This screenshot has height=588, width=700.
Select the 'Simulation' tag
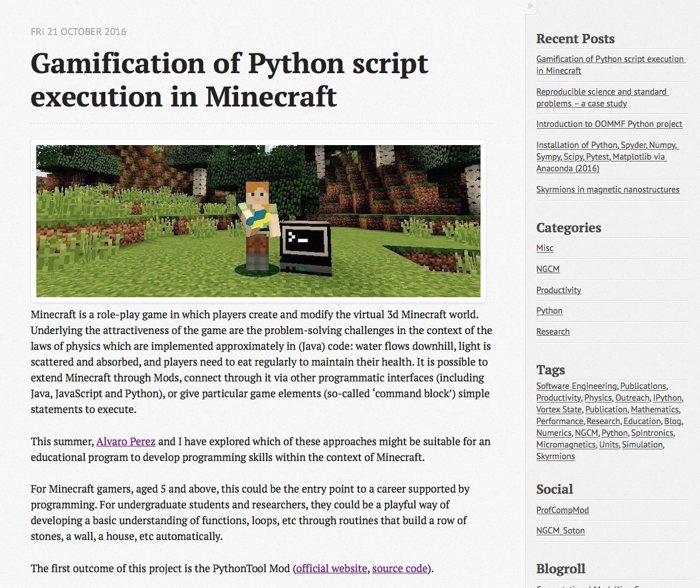coord(643,444)
